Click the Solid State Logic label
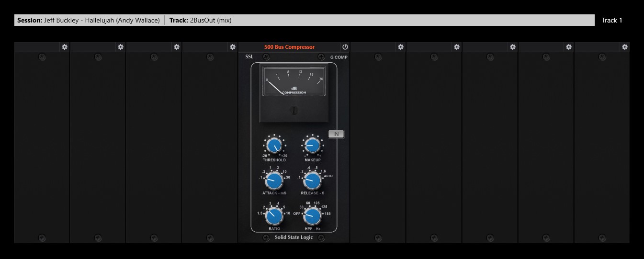 pyautogui.click(x=294, y=237)
